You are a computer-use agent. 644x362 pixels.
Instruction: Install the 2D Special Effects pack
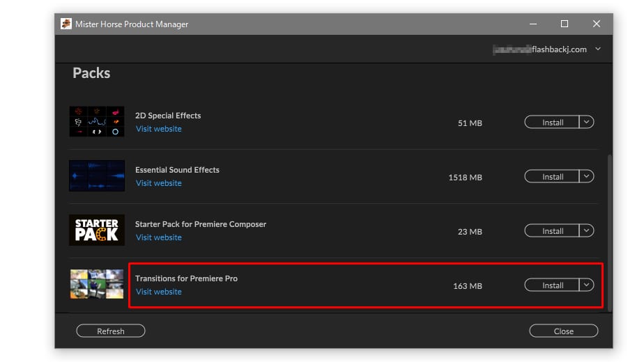click(552, 123)
